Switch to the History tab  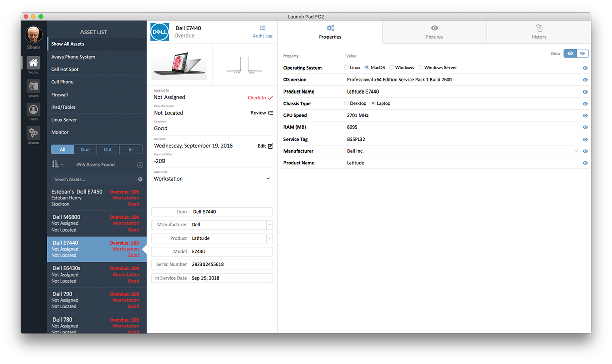pos(539,32)
